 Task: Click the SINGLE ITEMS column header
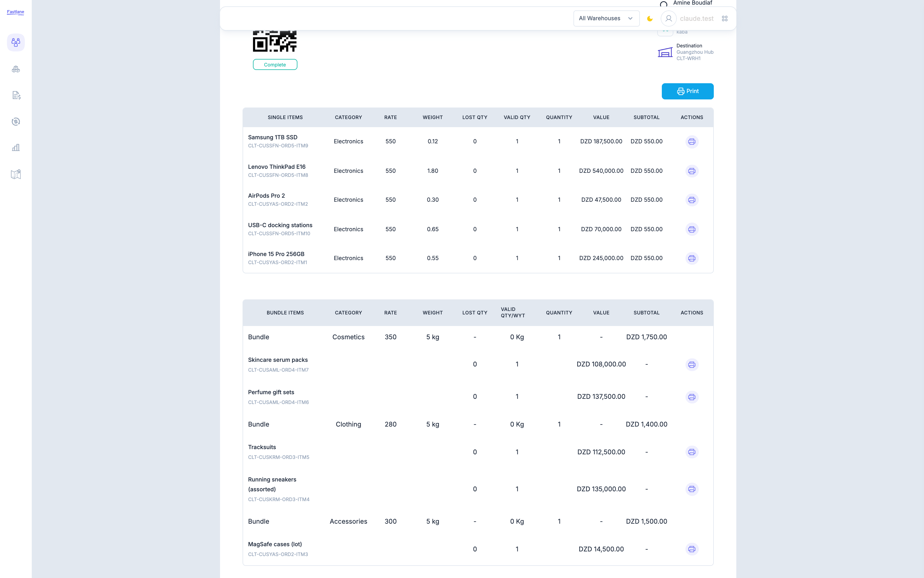(285, 117)
